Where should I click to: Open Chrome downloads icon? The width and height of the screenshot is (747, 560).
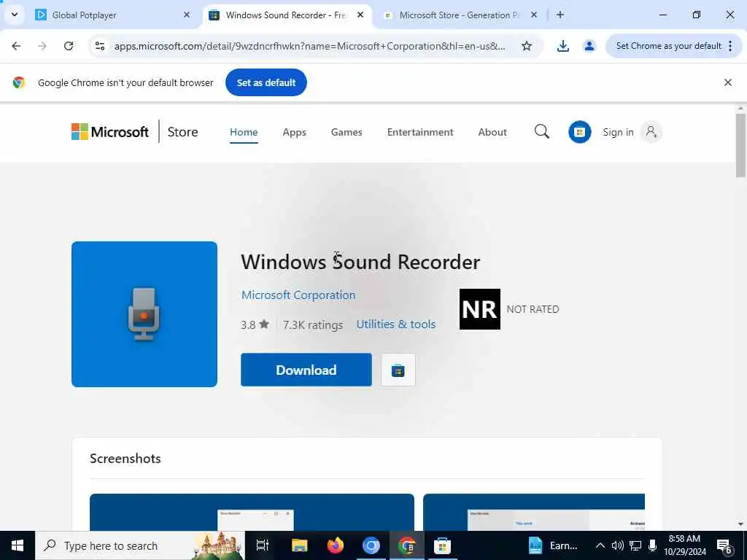click(562, 46)
